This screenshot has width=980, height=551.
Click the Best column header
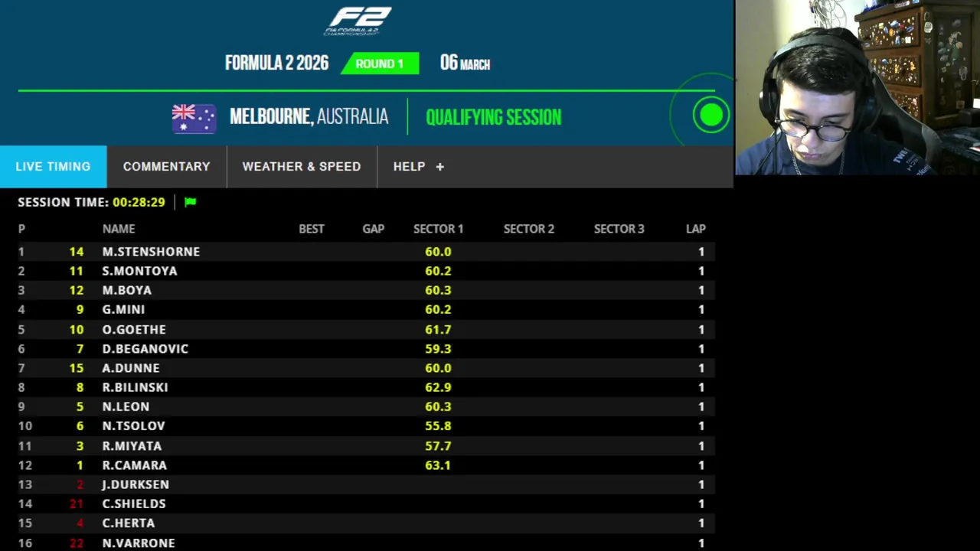[x=312, y=229]
